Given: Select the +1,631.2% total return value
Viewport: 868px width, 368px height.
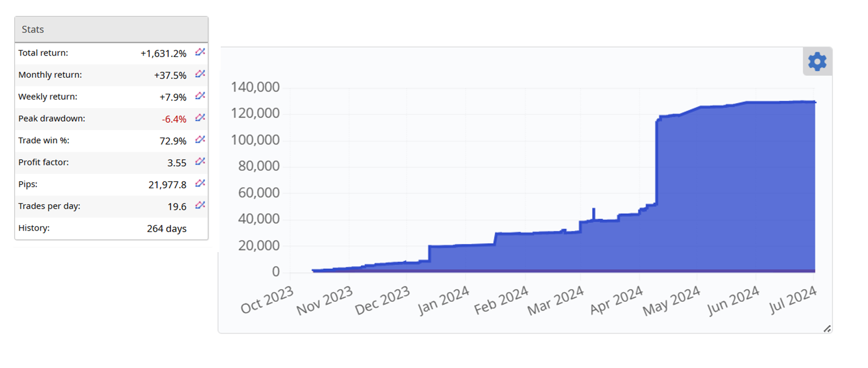Looking at the screenshot, I should (x=163, y=54).
